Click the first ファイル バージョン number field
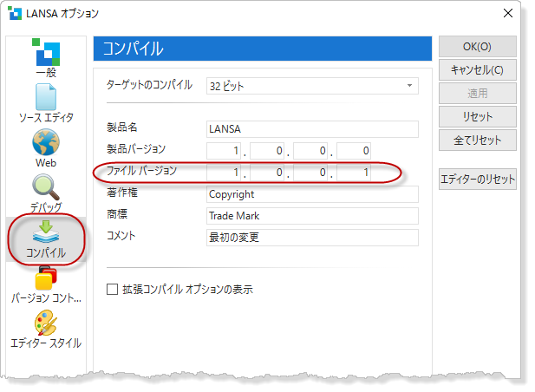 224,173
